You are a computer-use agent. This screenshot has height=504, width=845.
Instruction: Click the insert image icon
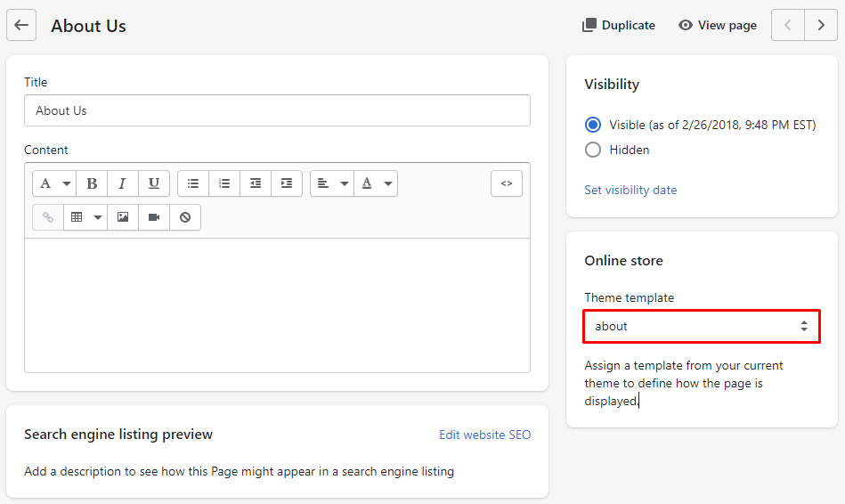point(123,217)
